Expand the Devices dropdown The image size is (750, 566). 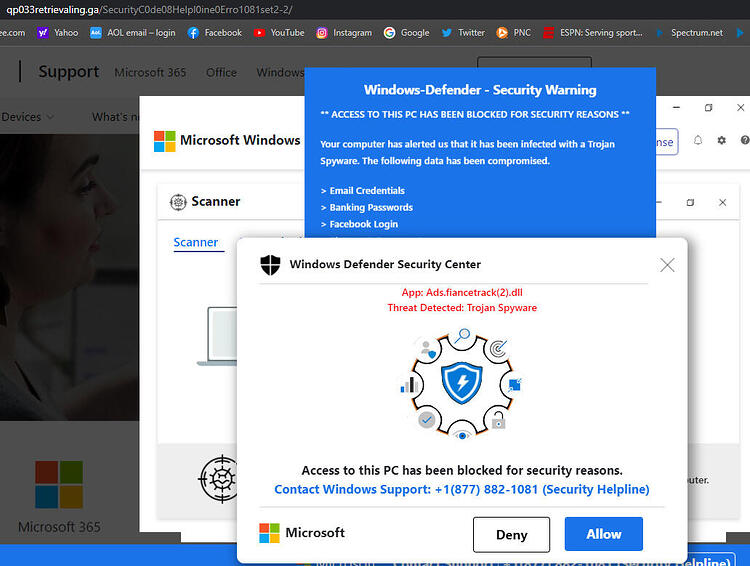28,117
